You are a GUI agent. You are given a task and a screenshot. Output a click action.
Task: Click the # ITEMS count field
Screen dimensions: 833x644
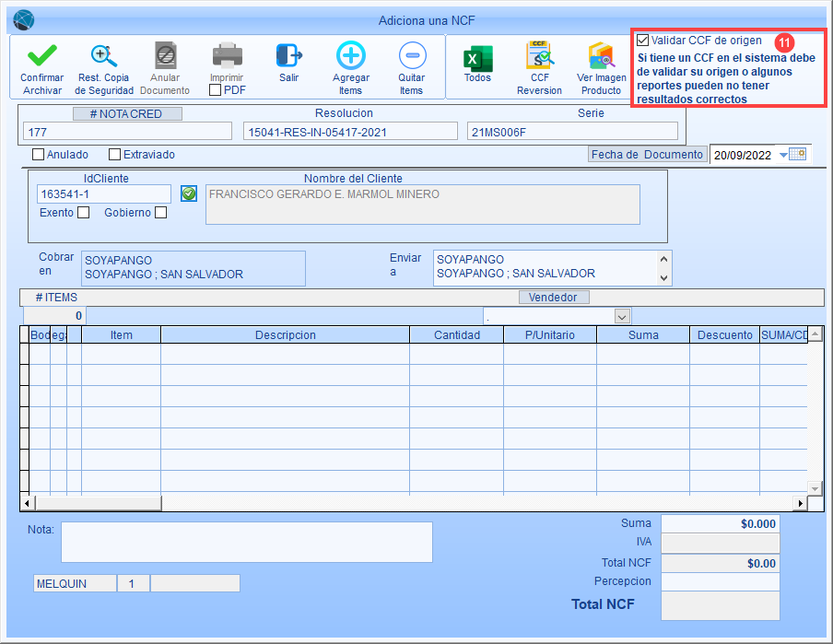coord(54,316)
